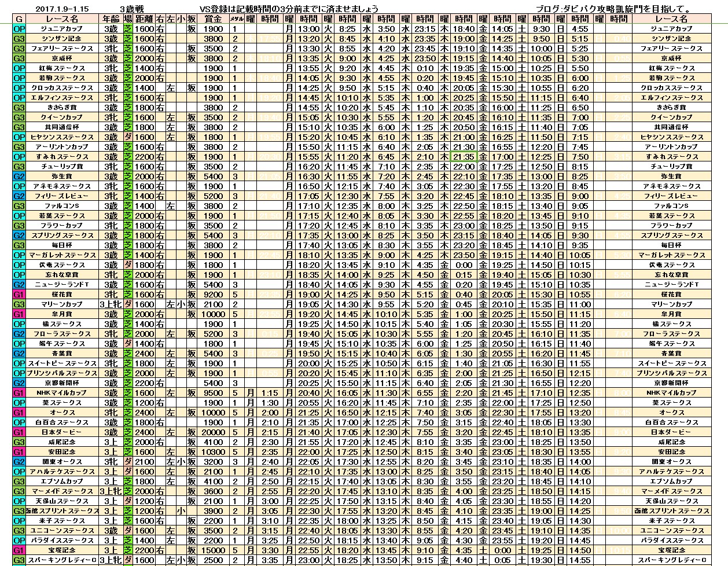Screen dimensions: 728x566
Task: Select 芝 surface cell in 日本ダービー row
Action: (128, 432)
